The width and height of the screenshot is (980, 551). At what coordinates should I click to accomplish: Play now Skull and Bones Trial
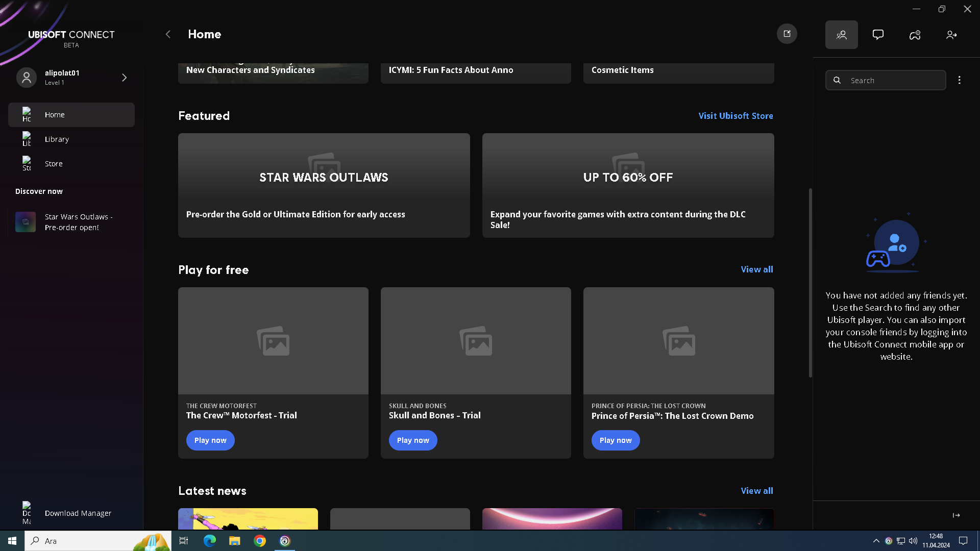pyautogui.click(x=413, y=440)
